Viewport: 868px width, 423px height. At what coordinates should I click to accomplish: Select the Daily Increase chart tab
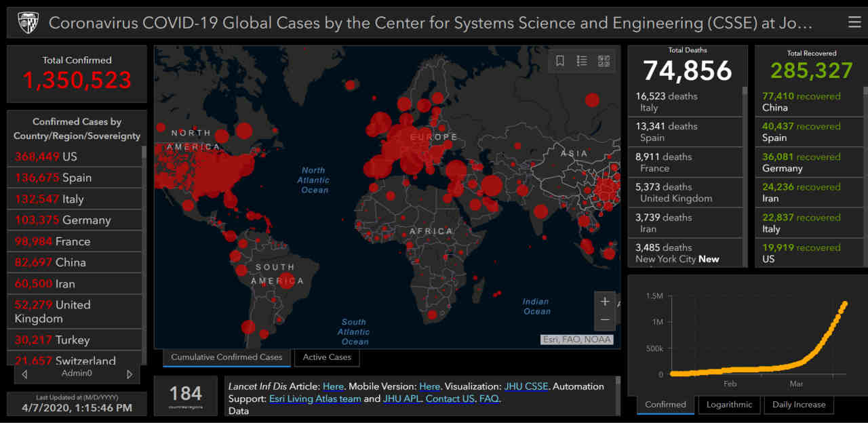tap(799, 405)
